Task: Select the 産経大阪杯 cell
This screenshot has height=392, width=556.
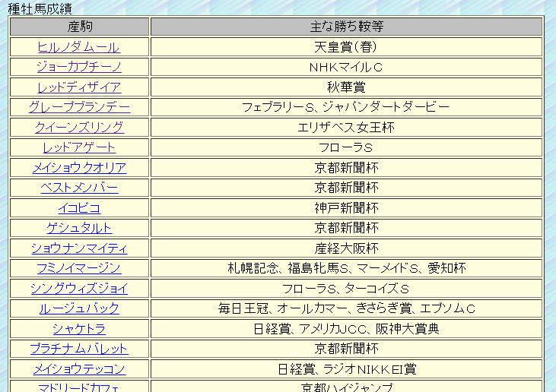Action: [346, 248]
